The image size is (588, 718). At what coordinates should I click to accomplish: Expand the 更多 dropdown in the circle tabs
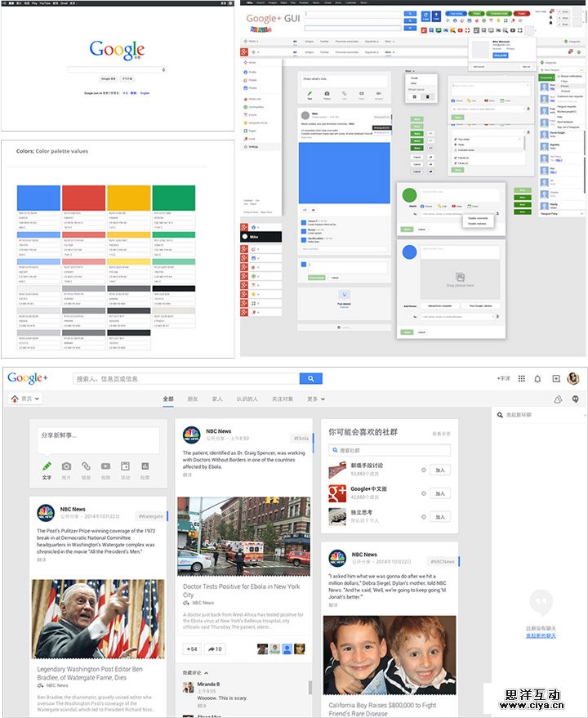click(x=316, y=399)
